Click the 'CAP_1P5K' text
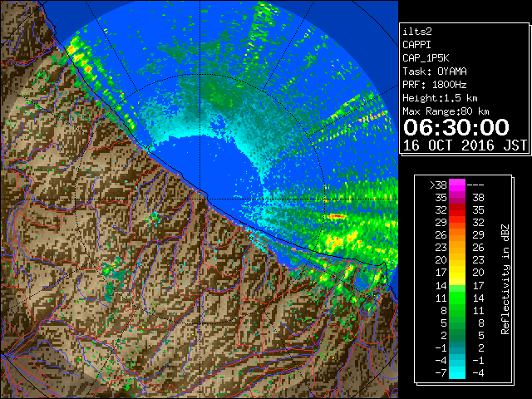This screenshot has height=399, width=532. pos(426,58)
